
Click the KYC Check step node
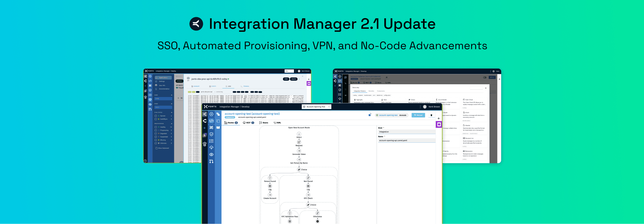(308, 195)
